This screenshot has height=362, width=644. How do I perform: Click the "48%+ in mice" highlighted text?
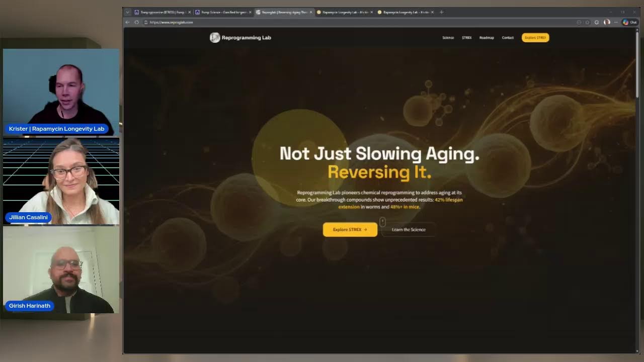pos(405,207)
